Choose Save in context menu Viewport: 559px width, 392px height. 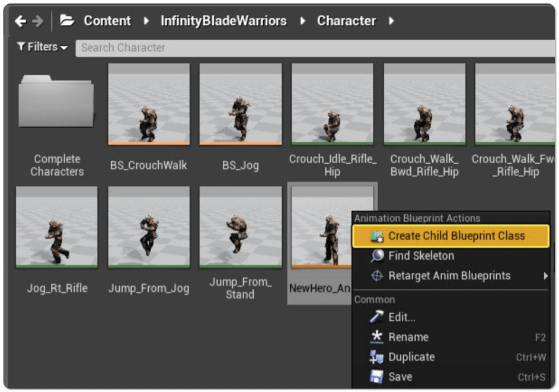(451, 377)
